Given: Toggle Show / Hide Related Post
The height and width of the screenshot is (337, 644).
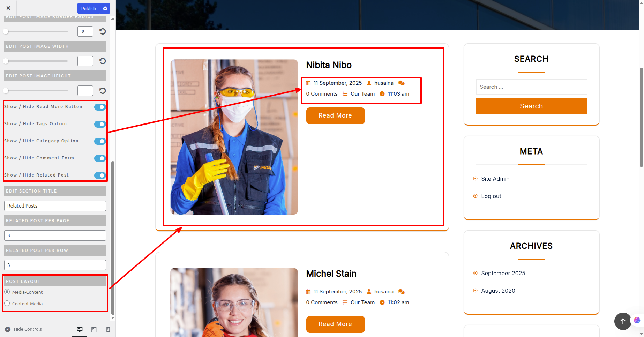Looking at the screenshot, I should click(100, 175).
